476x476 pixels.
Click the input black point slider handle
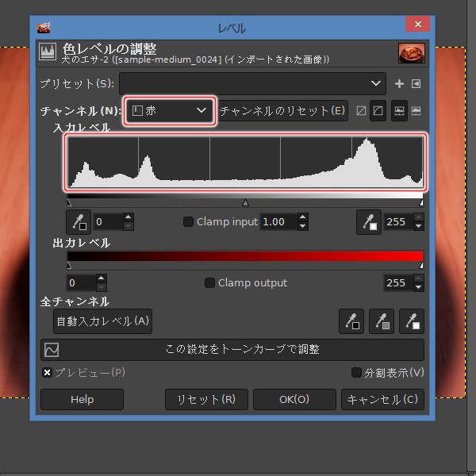(69, 203)
